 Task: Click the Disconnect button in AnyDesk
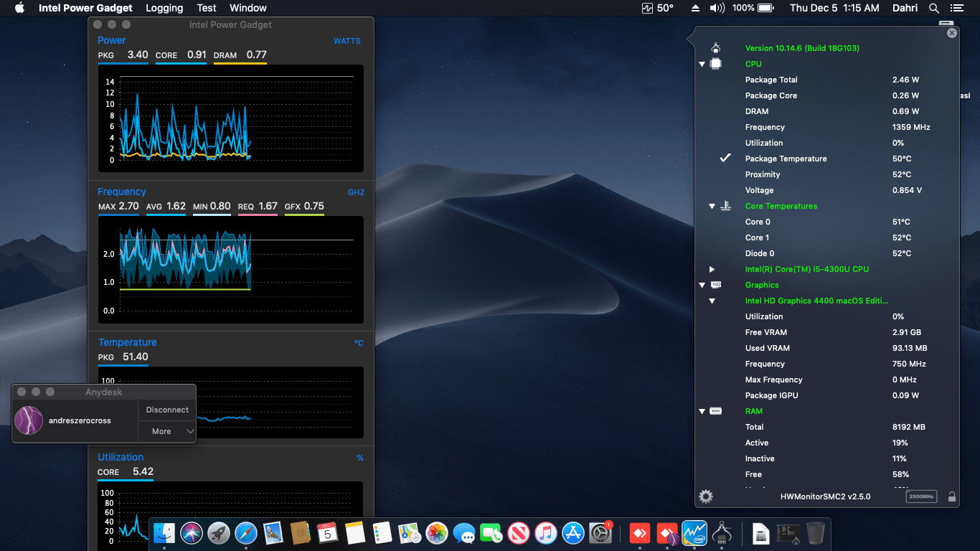(x=167, y=410)
